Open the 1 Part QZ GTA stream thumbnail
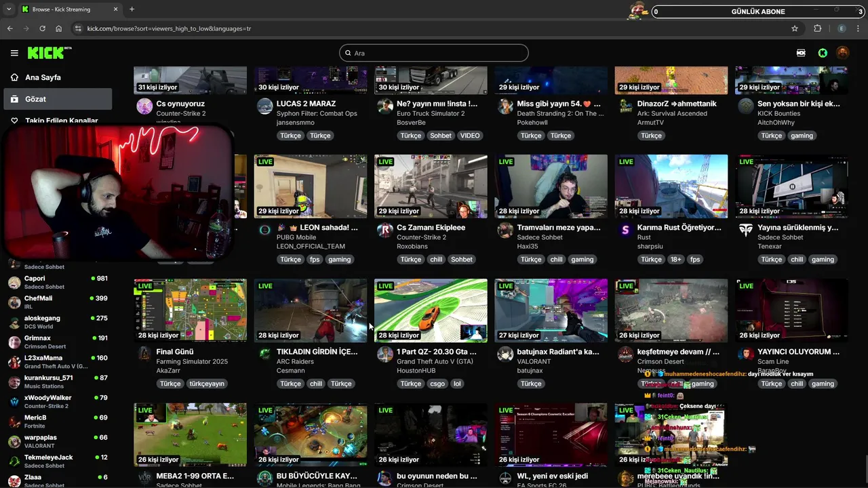Image resolution: width=868 pixels, height=488 pixels. click(431, 310)
